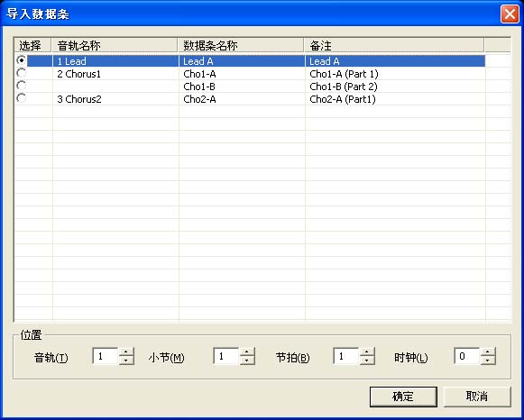Increase the 节拍(B) value with up arrow

366,352
